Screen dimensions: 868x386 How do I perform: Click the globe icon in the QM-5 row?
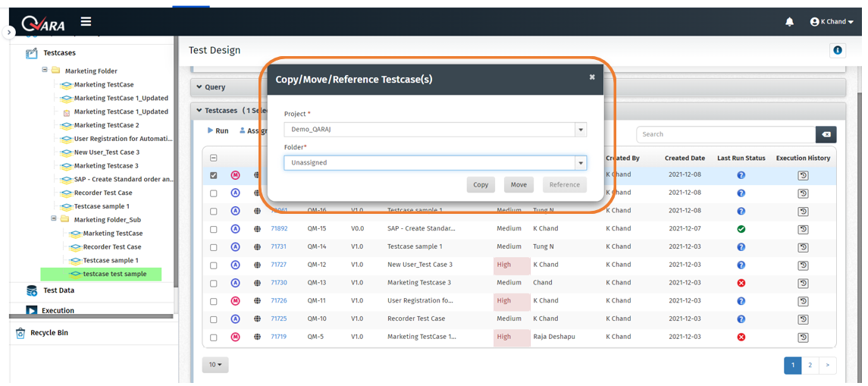[x=257, y=337]
